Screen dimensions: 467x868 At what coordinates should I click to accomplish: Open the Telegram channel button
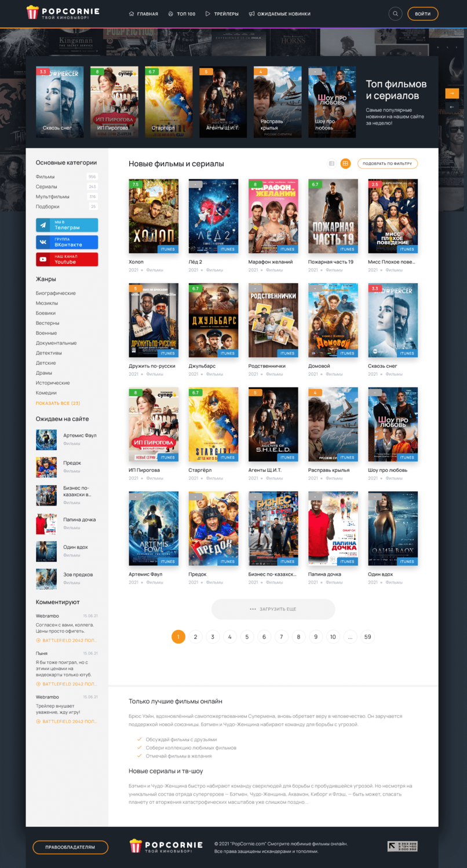pyautogui.click(x=67, y=225)
